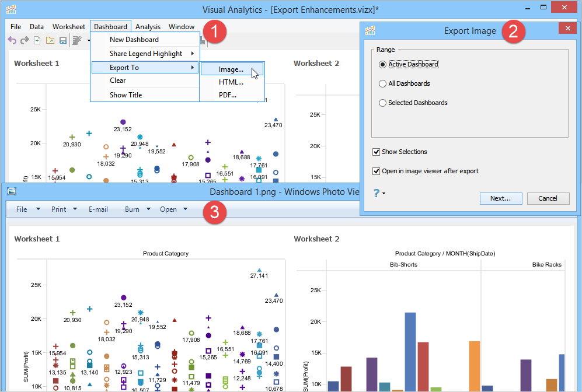Select the All Dashboards radio button
Viewport: 582px width, 392px height.
click(382, 83)
